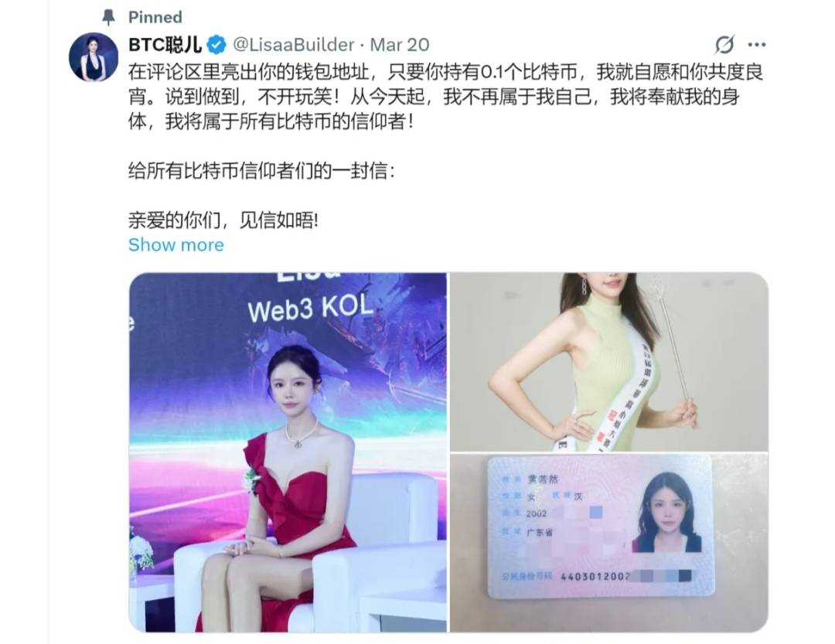835x644 pixels.
Task: Click the 'Web3 KOL' backdrop text in photo
Action: click(311, 308)
